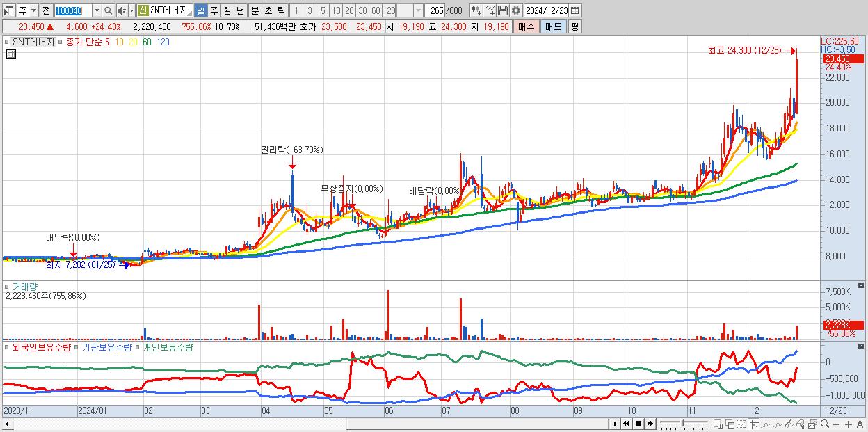Select the 60-day moving average label
Screen dimensions: 868x432
(146, 42)
